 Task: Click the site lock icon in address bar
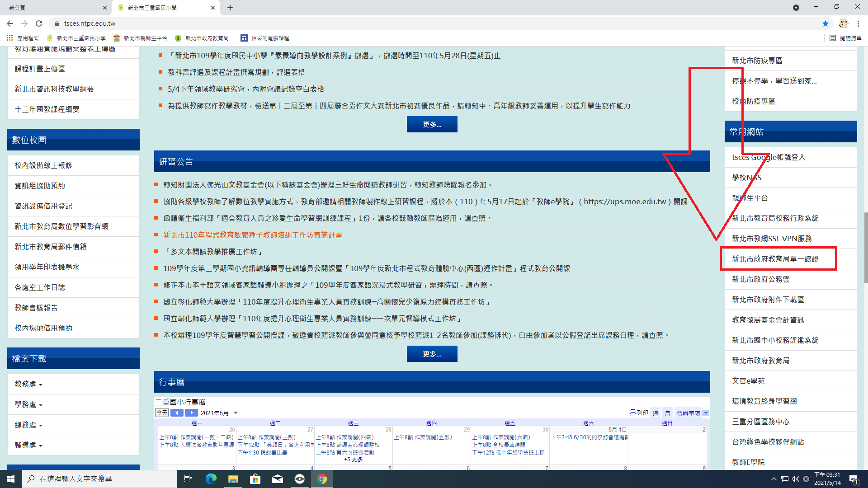pos(57,23)
